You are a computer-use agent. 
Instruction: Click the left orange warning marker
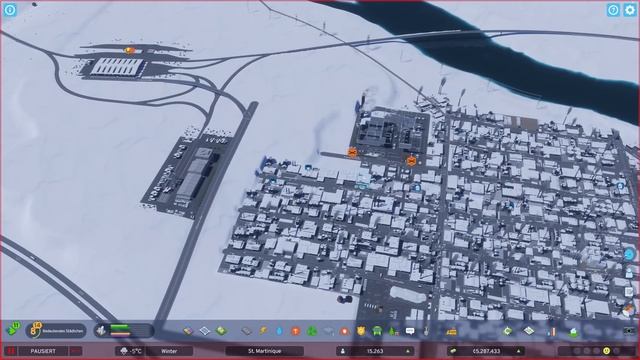pos(352,152)
